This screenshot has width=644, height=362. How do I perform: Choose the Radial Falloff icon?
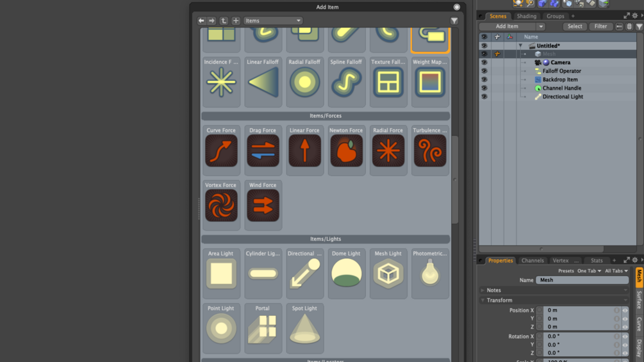[304, 82]
